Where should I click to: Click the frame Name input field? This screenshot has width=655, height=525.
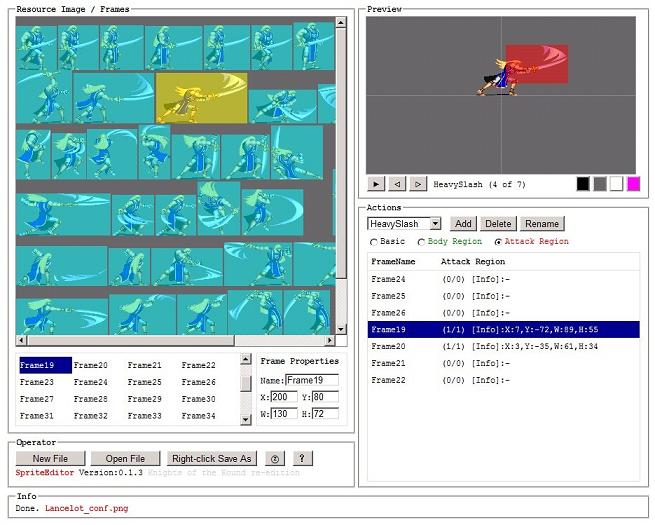(x=312, y=380)
